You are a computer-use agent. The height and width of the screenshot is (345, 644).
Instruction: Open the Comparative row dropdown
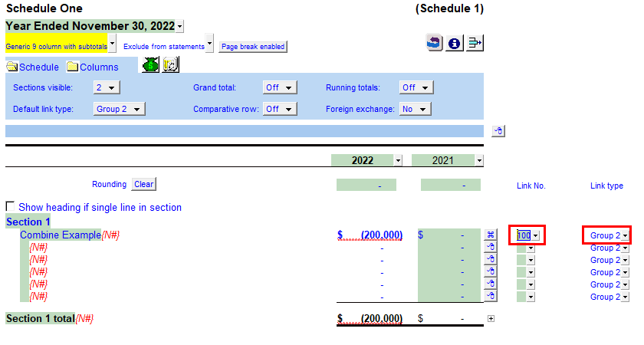(279, 109)
